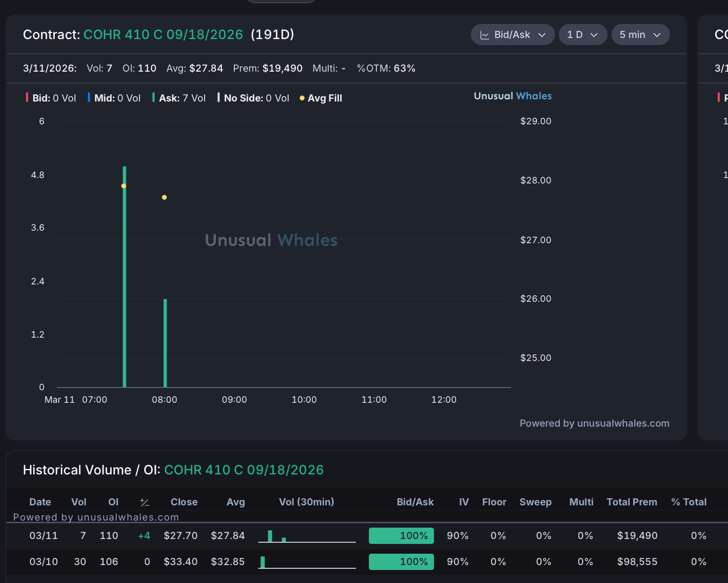Select the 03/11 date cell
728x583 pixels.
(43, 536)
